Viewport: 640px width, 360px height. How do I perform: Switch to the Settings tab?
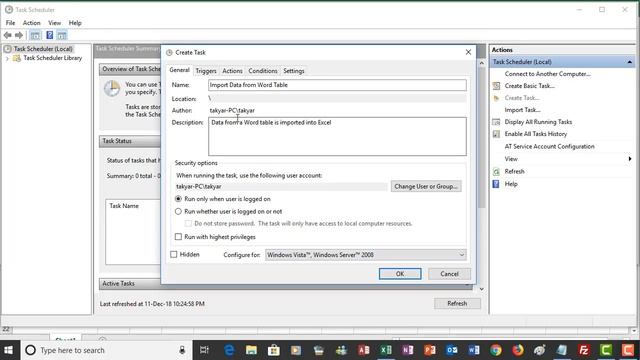(x=294, y=71)
